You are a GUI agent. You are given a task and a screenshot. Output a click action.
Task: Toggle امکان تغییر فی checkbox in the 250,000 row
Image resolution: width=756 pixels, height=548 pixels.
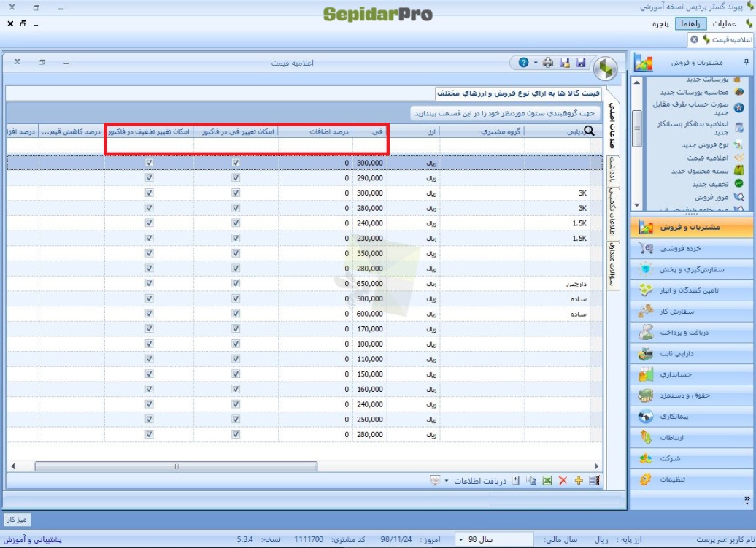tap(236, 420)
